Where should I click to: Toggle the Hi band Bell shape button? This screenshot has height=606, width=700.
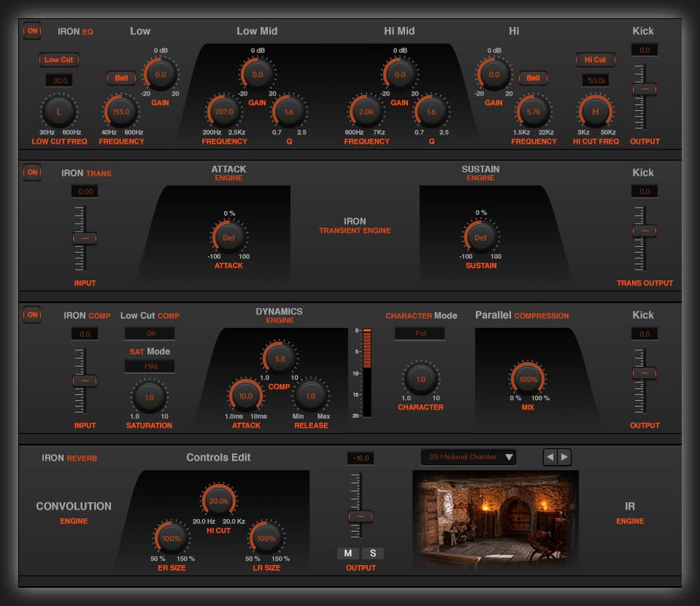(x=533, y=78)
